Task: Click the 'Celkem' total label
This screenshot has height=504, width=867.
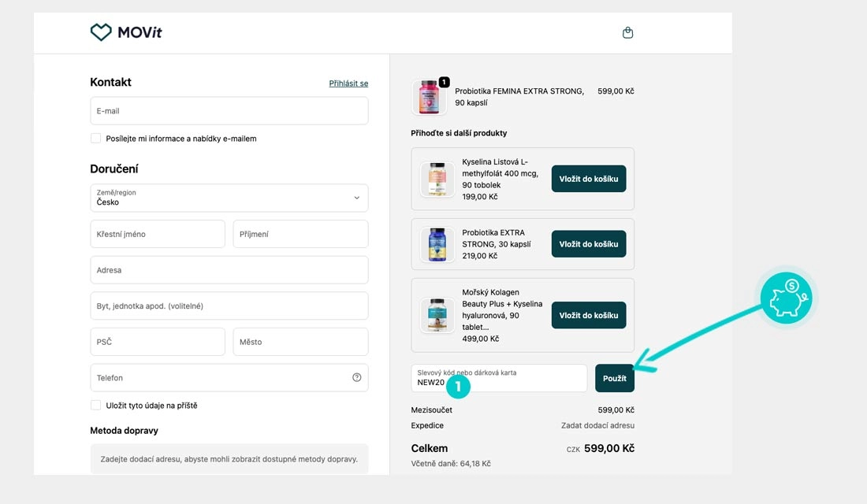Action: coord(429,448)
